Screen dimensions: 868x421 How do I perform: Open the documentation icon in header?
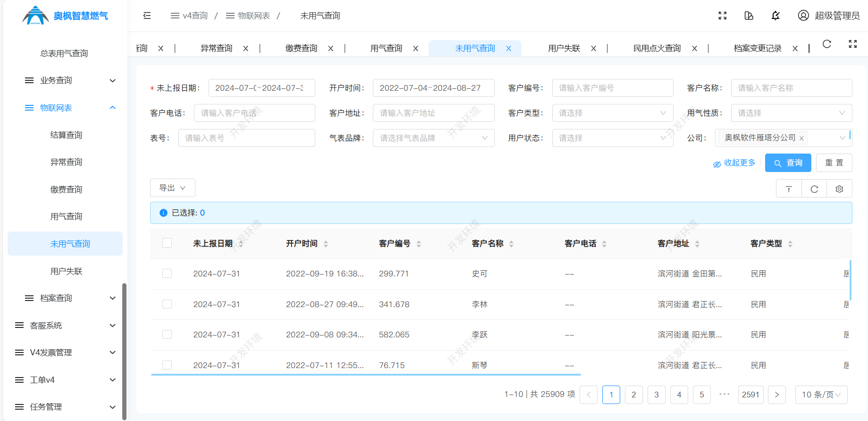tap(749, 16)
